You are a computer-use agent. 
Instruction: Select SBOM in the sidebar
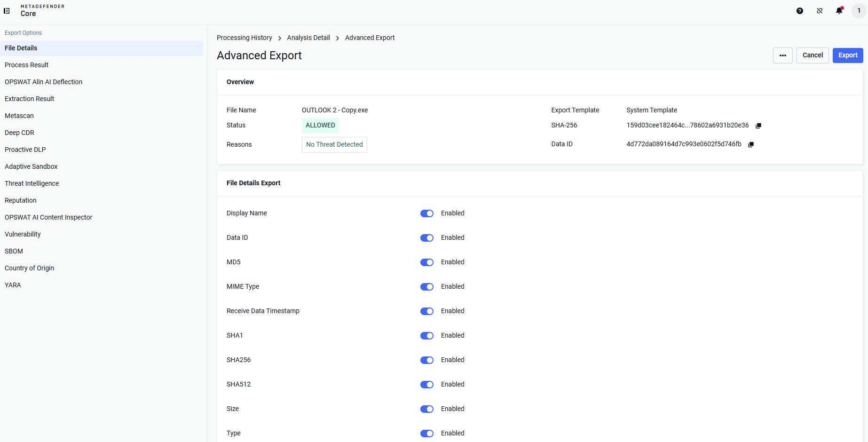(102, 252)
